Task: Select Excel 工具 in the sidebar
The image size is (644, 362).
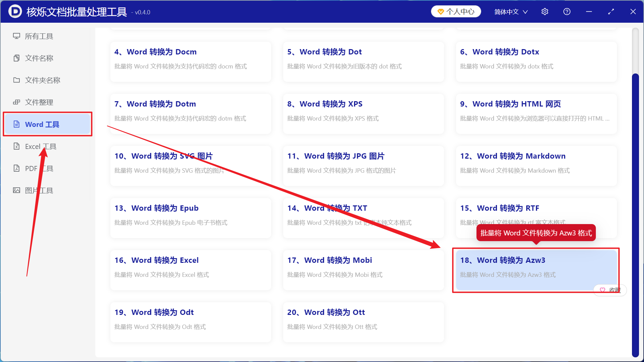Action: 47,146
